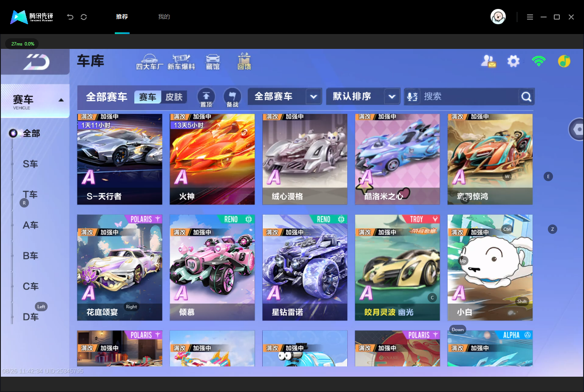Open the 全部赛车 filter dropdown
This screenshot has width=584, height=392.
pos(285,97)
